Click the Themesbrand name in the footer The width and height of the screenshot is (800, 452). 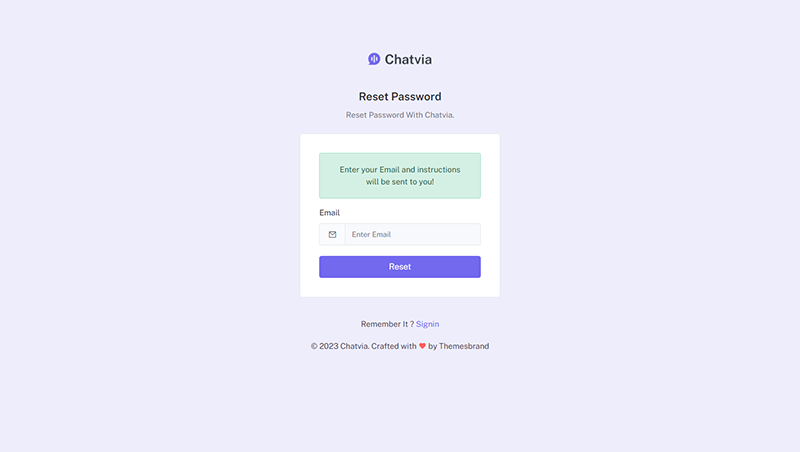464,346
